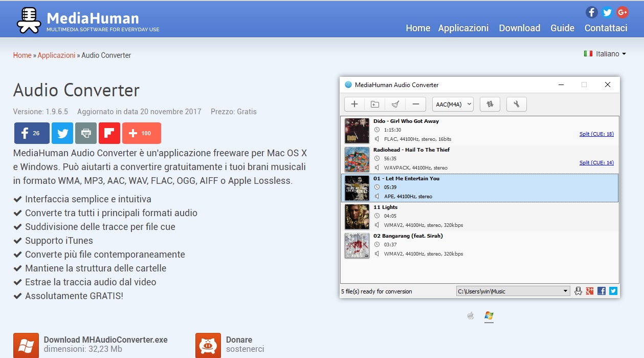Click the 11 Lights album cover
The height and width of the screenshot is (358, 644).
pos(357,217)
